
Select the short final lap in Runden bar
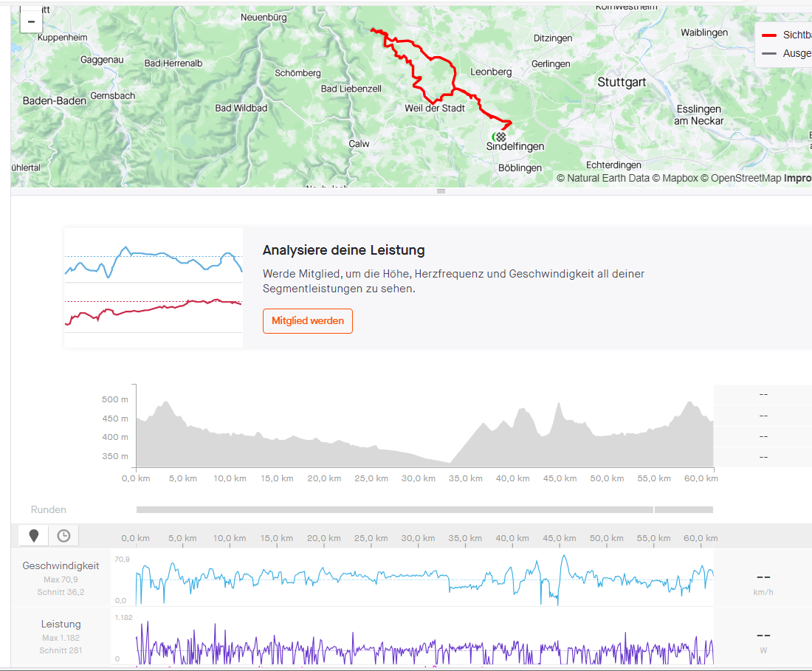click(x=684, y=509)
